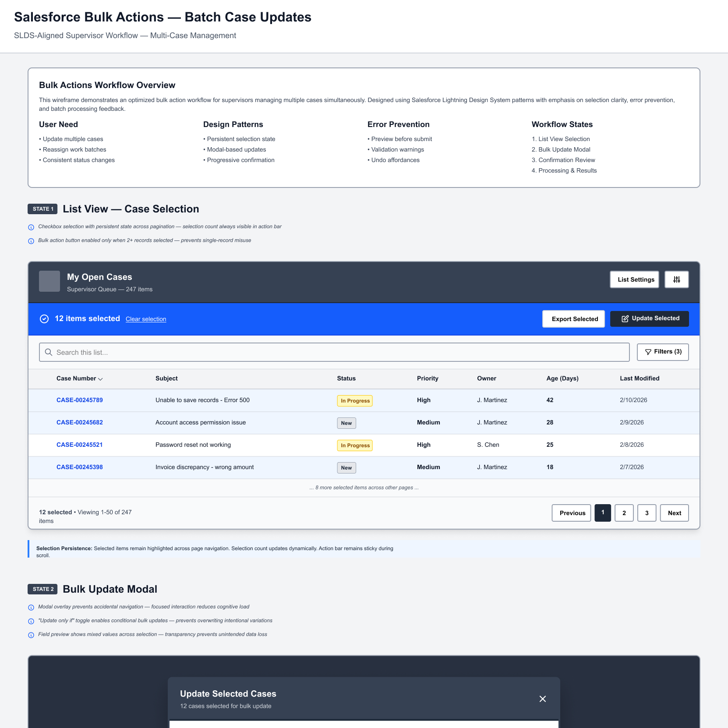This screenshot has height=728, width=728.
Task: Open case CASE-00245682
Action: [x=80, y=422]
